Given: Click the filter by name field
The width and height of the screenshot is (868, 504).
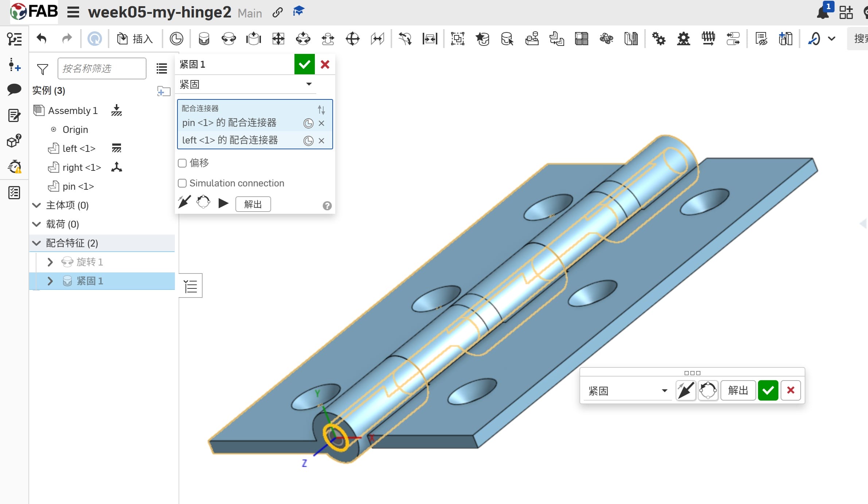Looking at the screenshot, I should click(x=102, y=68).
